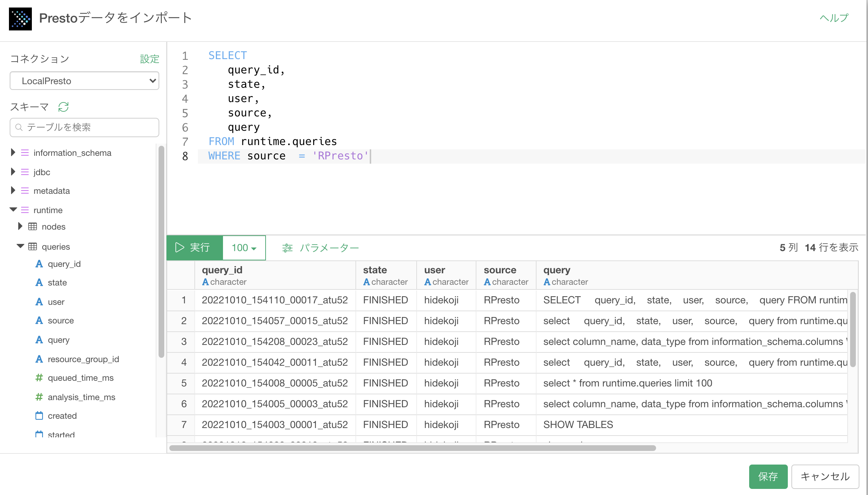
Task: Click the FROM runtime.queries line in editor
Action: pos(273,142)
